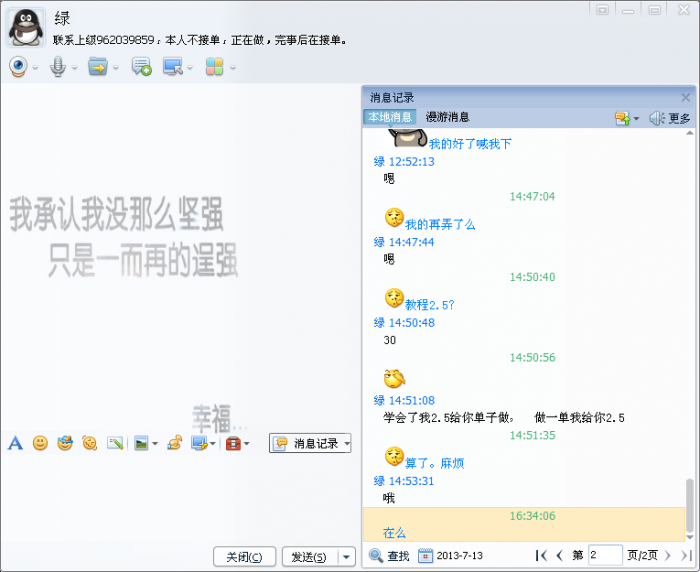
Task: Click the facepalm emoji message
Action: tap(394, 379)
